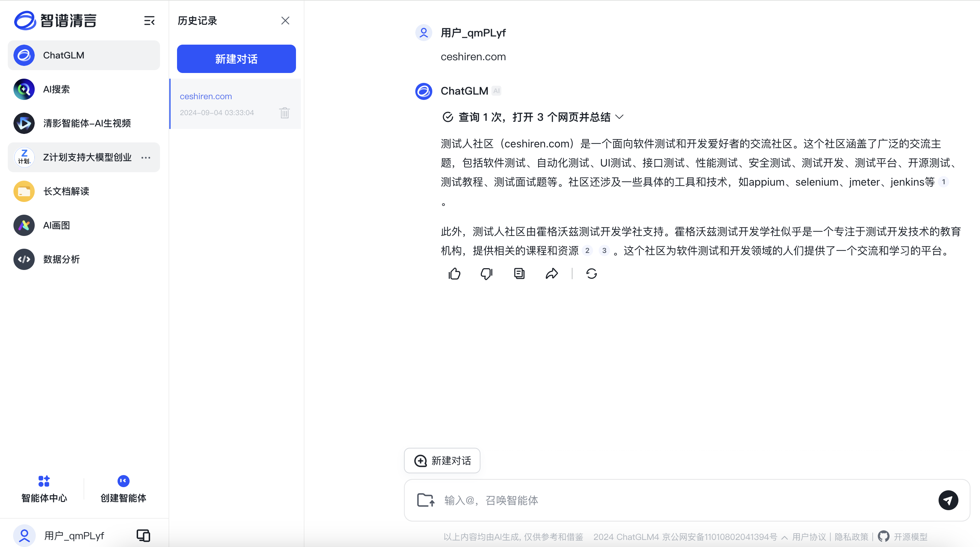Click the 新建对话 chip above input

(x=442, y=461)
